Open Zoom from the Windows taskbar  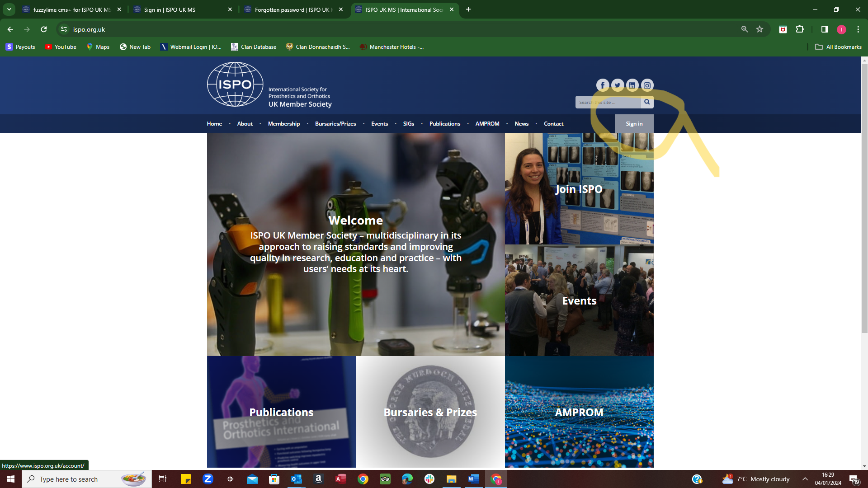[x=208, y=479]
